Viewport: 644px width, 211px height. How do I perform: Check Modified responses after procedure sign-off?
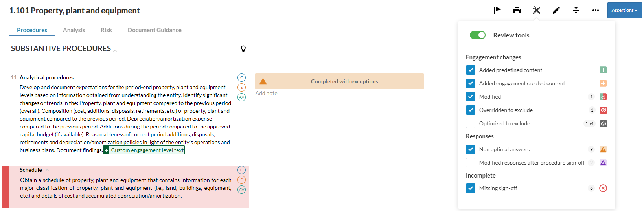471,163
